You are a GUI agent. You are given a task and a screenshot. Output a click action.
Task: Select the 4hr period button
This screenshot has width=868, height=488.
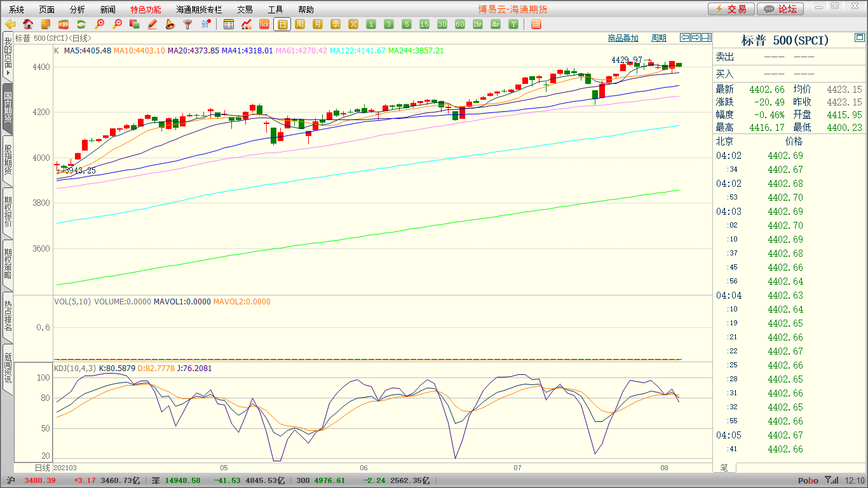coord(496,24)
